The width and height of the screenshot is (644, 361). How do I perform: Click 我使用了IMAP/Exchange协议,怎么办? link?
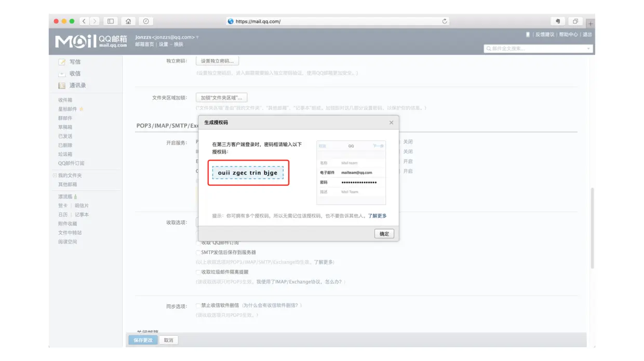coord(299,282)
